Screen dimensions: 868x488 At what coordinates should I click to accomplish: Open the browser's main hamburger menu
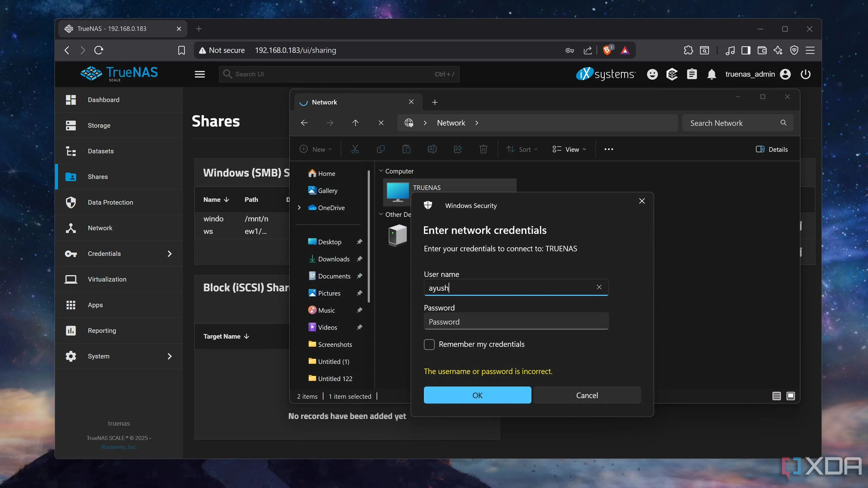click(810, 50)
